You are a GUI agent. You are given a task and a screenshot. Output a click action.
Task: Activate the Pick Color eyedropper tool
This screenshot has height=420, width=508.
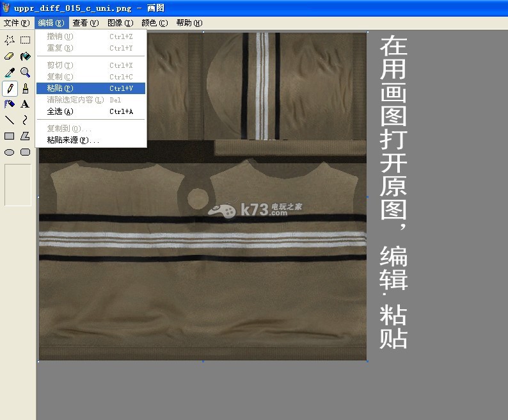(x=10, y=72)
